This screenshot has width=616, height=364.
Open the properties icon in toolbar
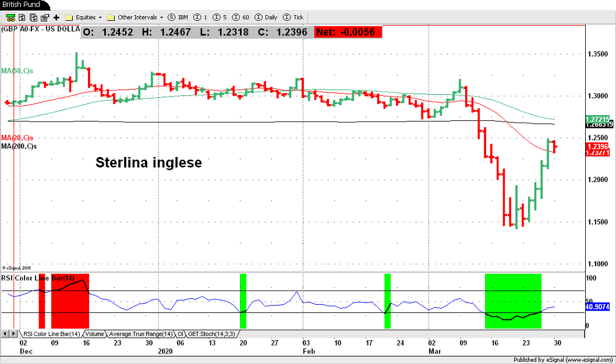click(45, 17)
